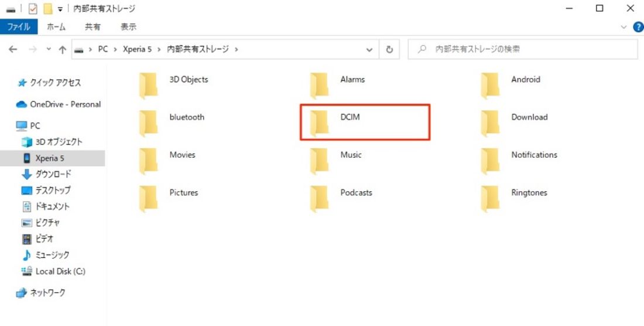
Task: Open the Android folder icon
Action: [490, 86]
